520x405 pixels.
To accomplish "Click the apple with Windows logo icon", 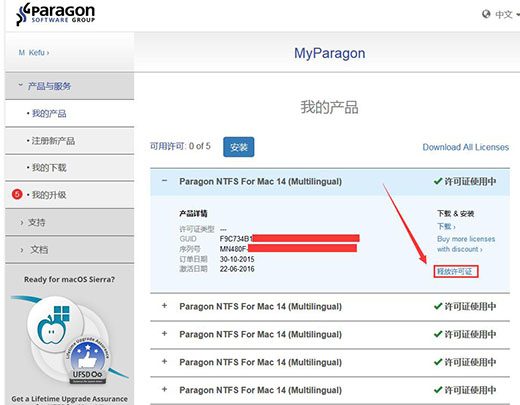I will 54,326.
